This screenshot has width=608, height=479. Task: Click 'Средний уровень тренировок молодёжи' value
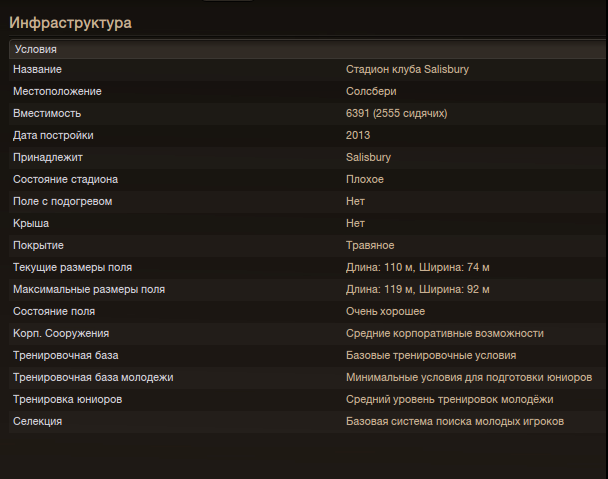(449, 399)
